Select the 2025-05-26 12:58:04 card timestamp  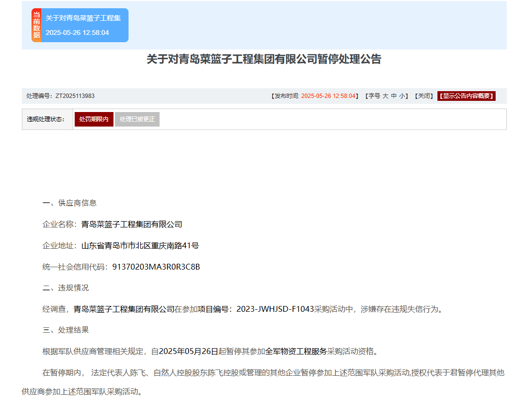pyautogui.click(x=78, y=32)
